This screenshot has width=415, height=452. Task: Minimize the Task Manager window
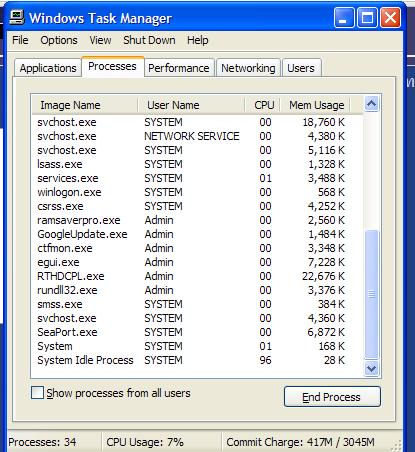click(344, 18)
